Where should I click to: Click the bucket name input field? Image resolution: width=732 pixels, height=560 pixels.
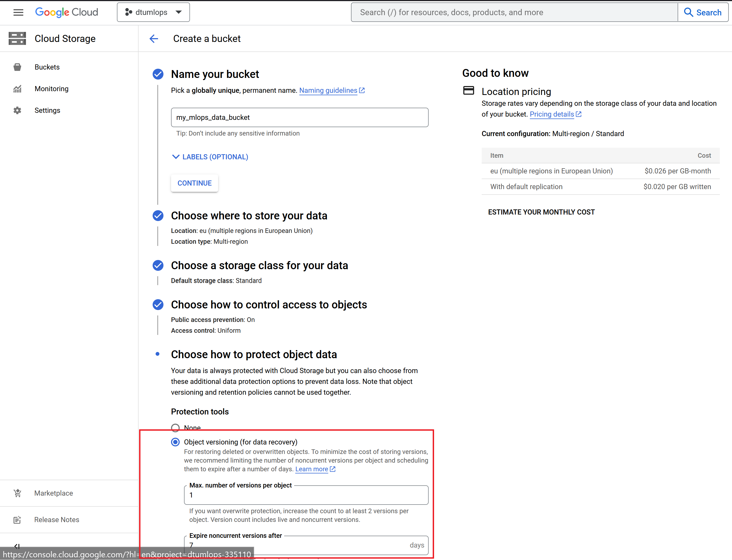coord(299,117)
